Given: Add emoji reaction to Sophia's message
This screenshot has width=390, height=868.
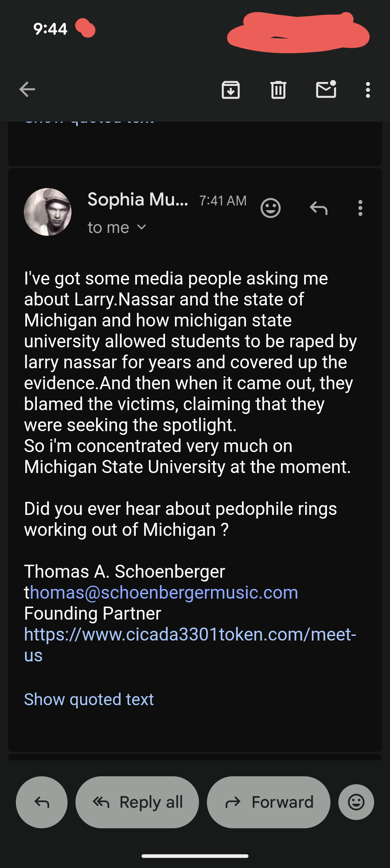Looking at the screenshot, I should (x=270, y=208).
